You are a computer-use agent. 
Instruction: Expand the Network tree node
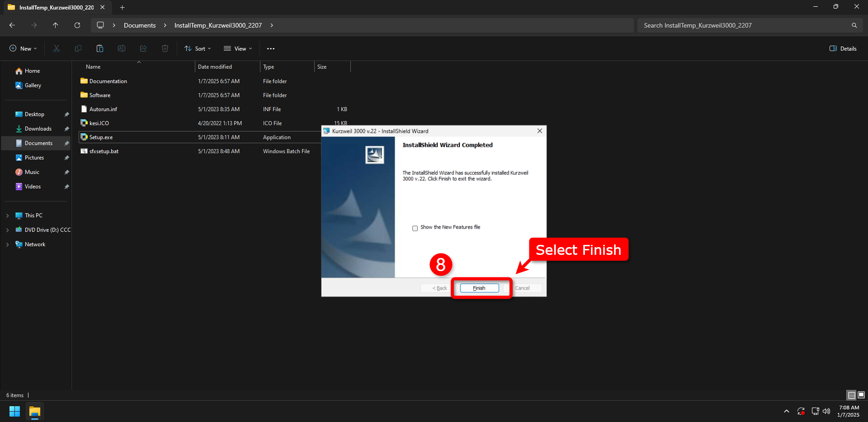pos(7,244)
